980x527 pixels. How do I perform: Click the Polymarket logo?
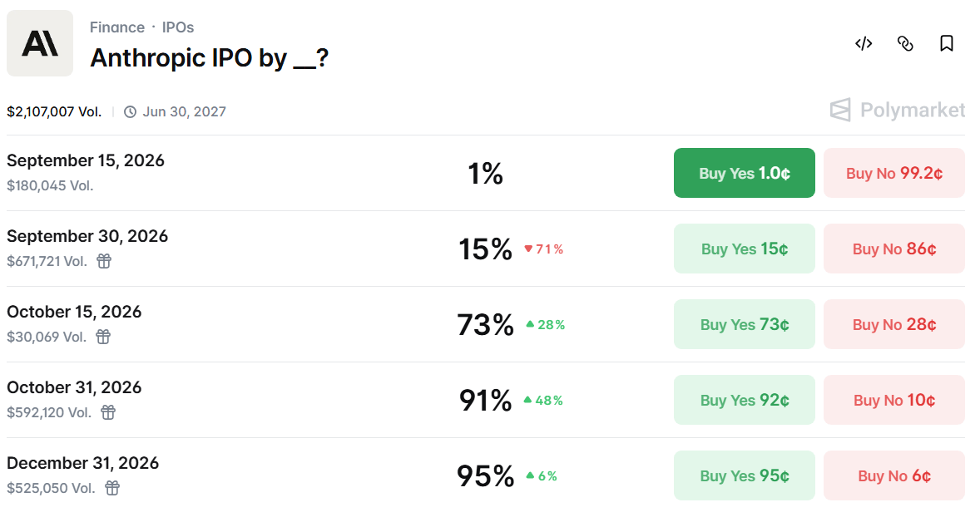897,110
